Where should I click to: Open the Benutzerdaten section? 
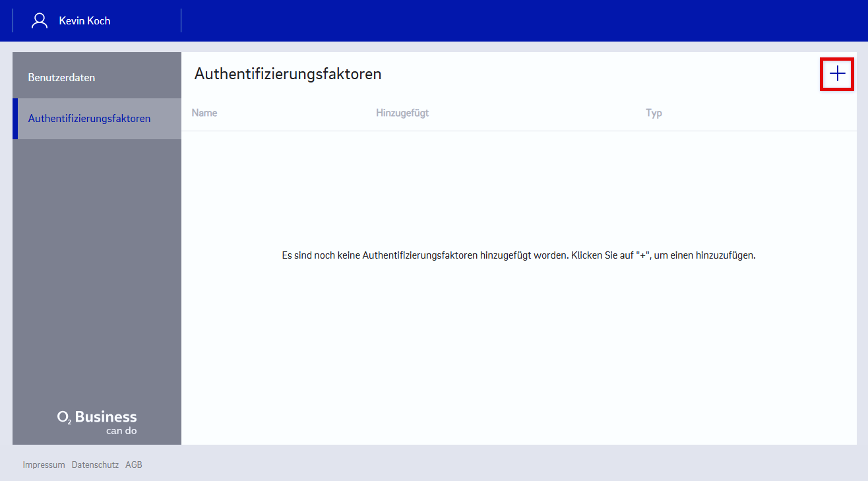61,77
